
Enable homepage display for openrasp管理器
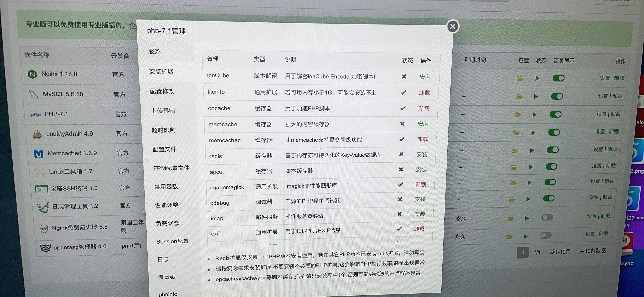click(546, 235)
